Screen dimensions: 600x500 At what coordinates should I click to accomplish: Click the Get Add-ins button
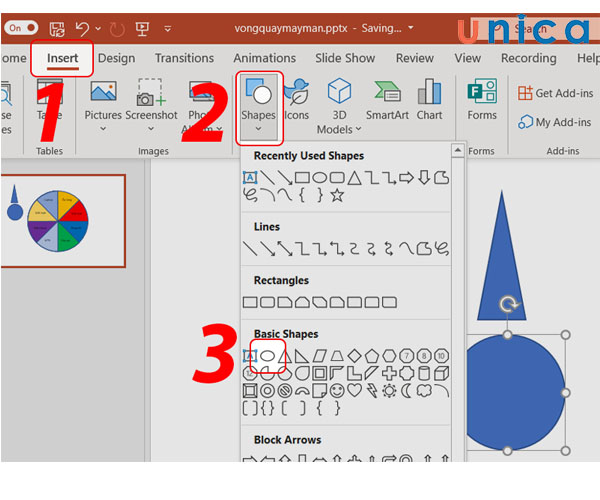[555, 93]
